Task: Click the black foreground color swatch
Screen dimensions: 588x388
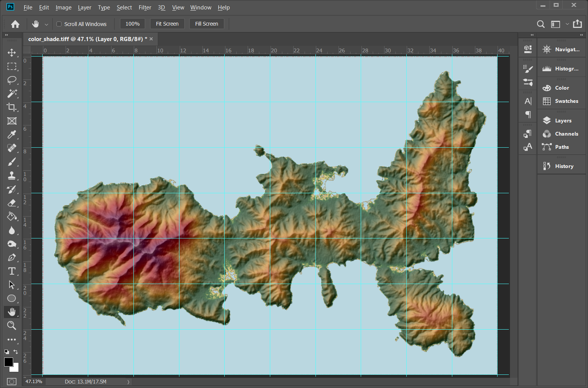Action: coord(8,362)
